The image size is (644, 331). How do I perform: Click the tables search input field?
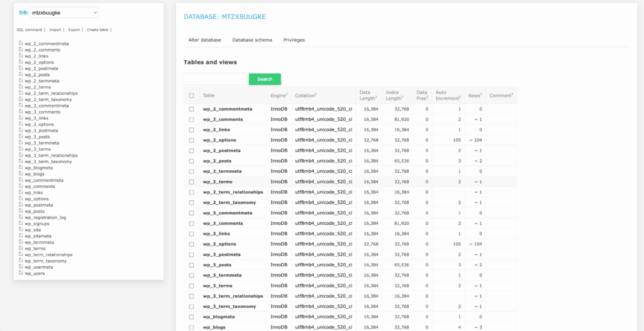tap(216, 79)
